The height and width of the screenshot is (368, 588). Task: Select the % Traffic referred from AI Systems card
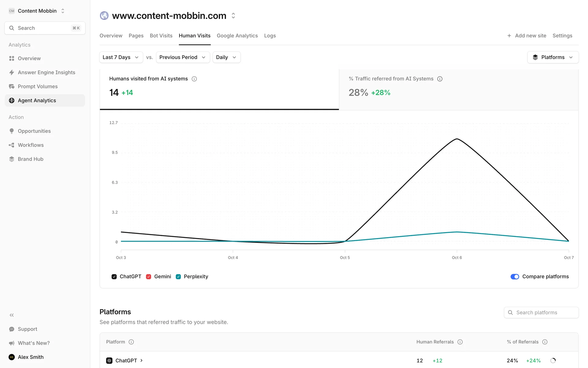458,90
